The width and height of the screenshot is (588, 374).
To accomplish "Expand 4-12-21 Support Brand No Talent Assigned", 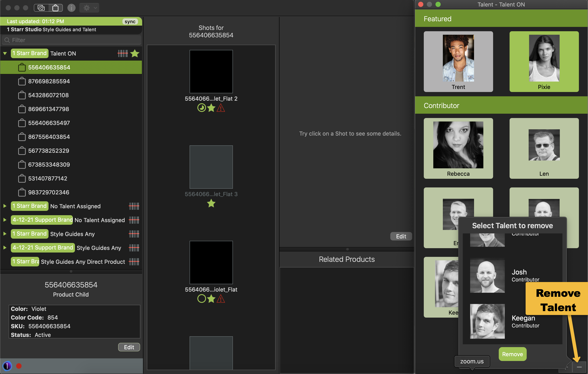I will point(5,220).
